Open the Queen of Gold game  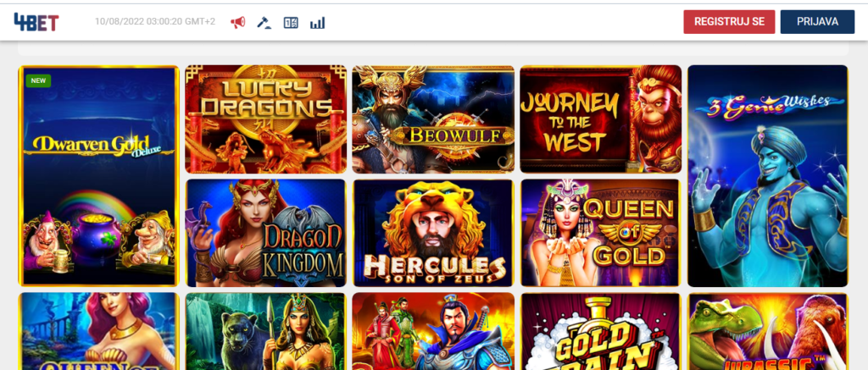[601, 233]
